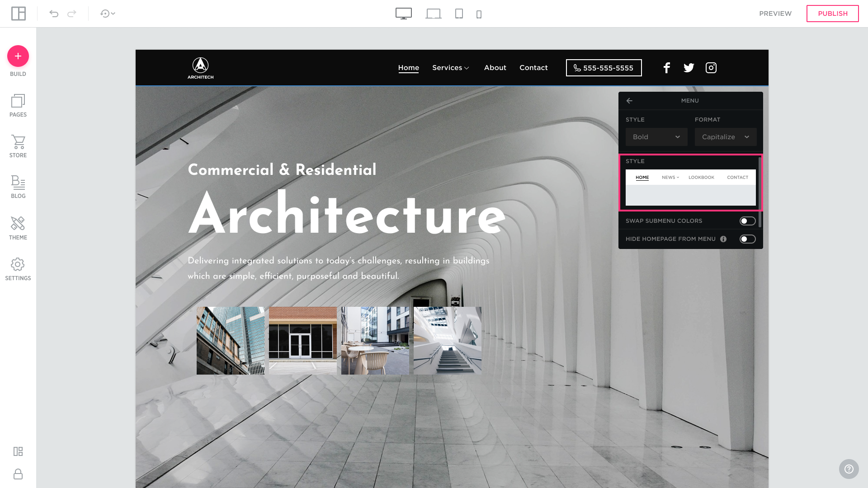Screen dimensions: 868x488
Task: Open the Capitalize format dropdown
Action: point(725,137)
